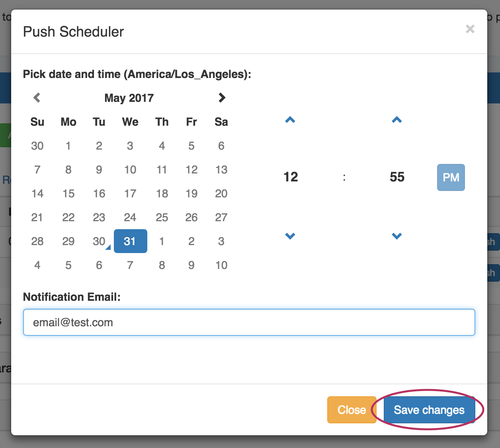Increase the minutes with up arrow
The width and height of the screenshot is (500, 448).
coord(397,120)
